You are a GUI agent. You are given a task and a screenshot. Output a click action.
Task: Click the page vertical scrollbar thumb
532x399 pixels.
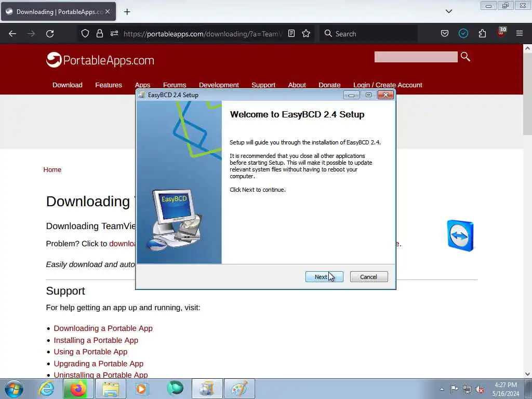tap(527, 94)
